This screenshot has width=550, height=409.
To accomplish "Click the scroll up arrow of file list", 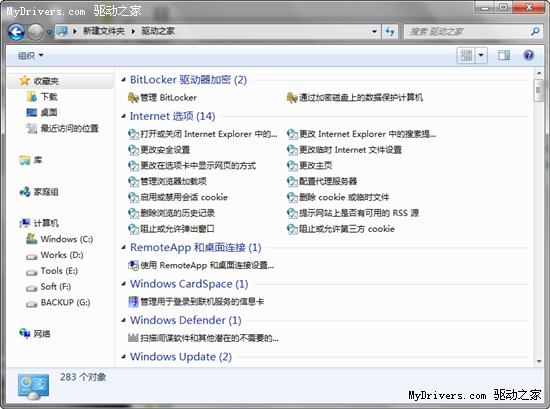I will click(538, 73).
